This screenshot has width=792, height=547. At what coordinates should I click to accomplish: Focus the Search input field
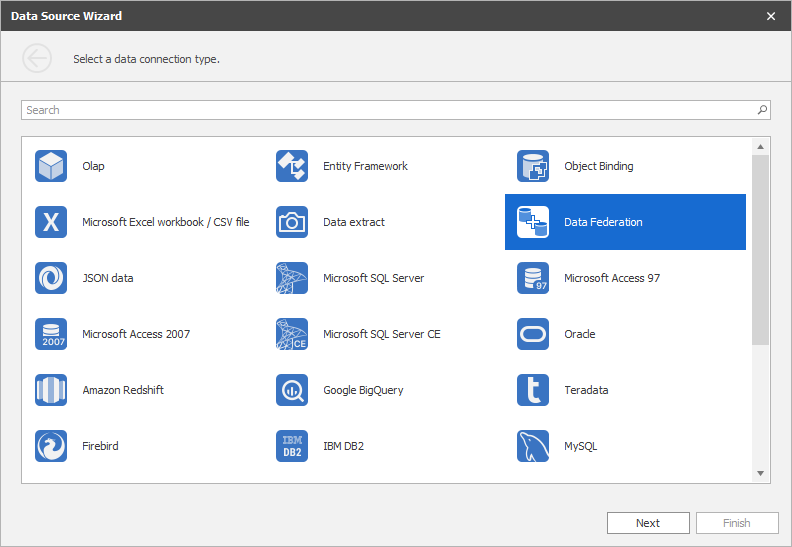point(395,110)
